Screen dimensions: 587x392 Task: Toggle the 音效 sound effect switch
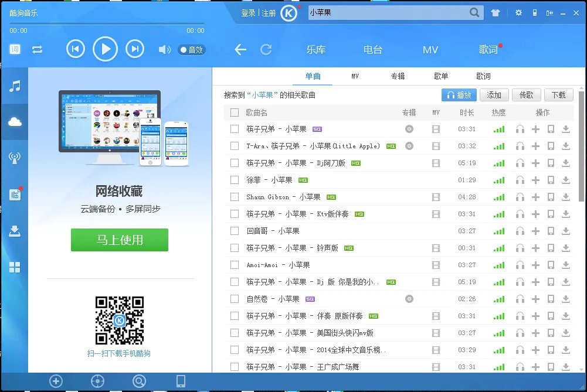(191, 50)
